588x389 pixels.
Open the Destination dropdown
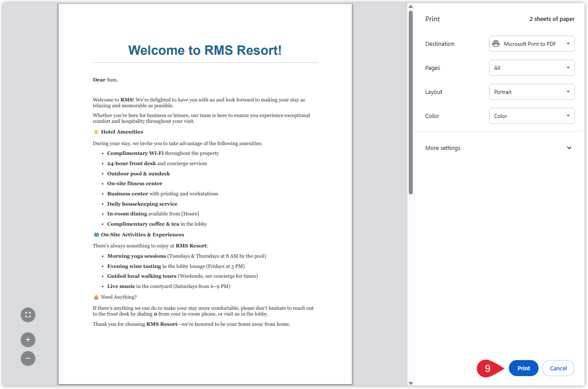[x=532, y=44]
